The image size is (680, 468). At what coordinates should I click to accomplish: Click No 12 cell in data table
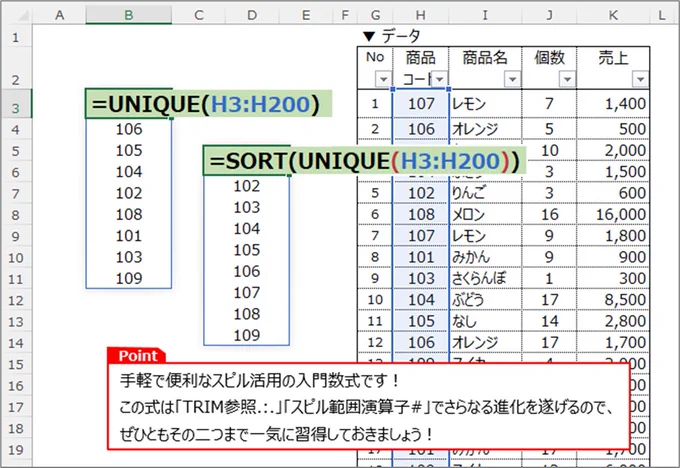(375, 343)
